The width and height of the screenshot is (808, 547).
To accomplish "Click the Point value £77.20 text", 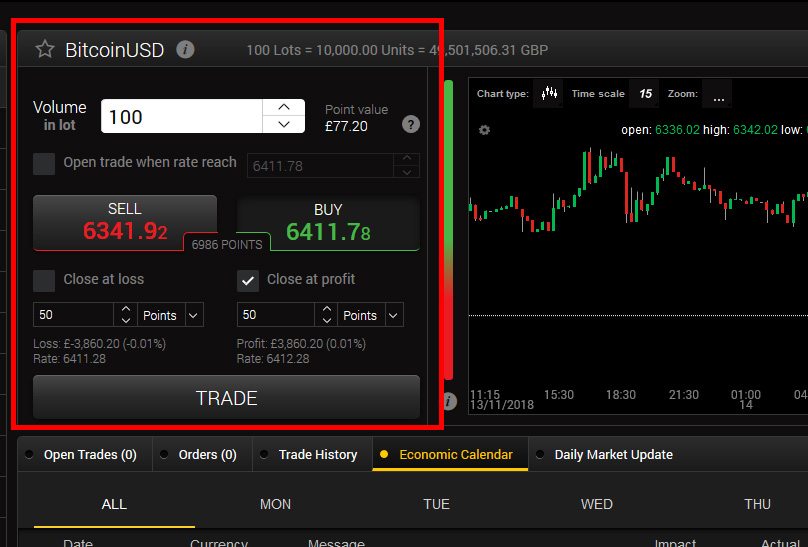I will [356, 118].
